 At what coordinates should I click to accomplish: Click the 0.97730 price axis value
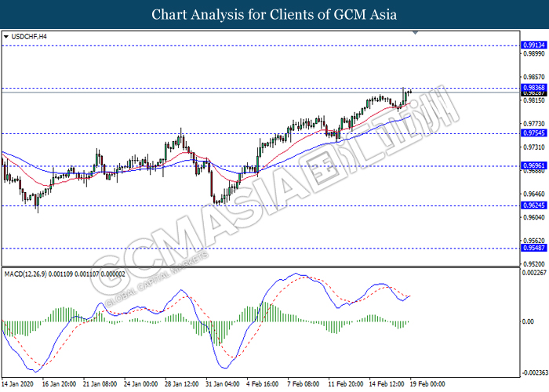pos(534,124)
